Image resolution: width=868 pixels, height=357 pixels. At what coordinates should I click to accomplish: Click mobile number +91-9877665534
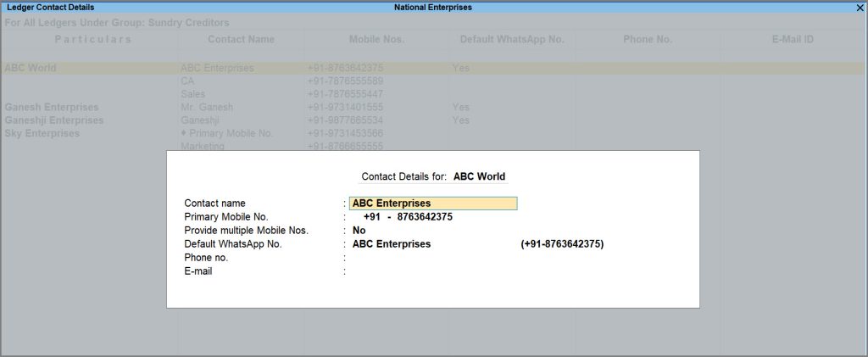pyautogui.click(x=345, y=120)
